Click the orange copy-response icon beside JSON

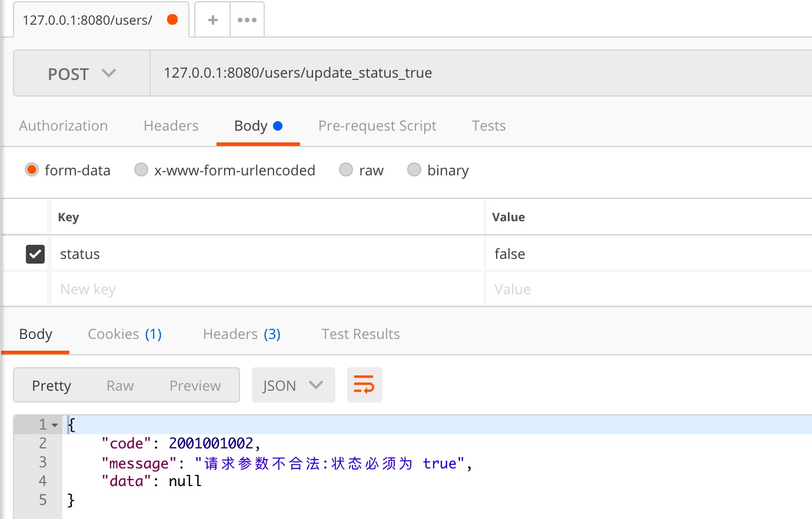point(364,385)
